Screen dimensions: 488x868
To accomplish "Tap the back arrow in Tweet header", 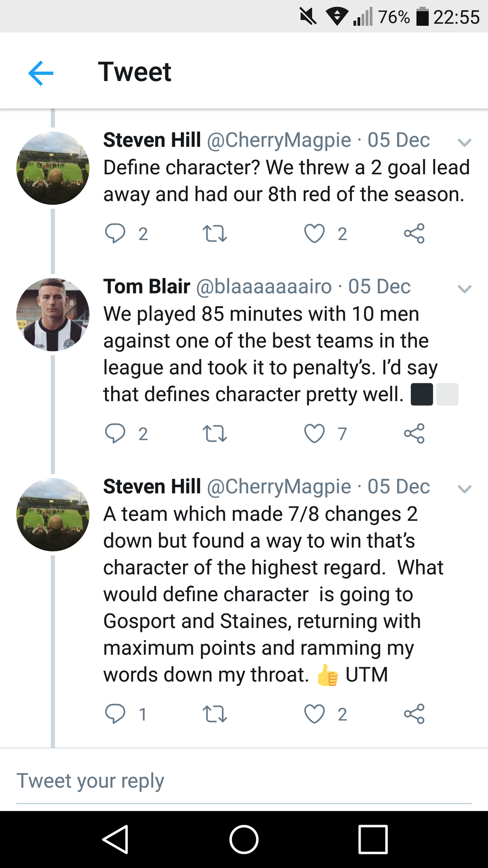I will [41, 73].
